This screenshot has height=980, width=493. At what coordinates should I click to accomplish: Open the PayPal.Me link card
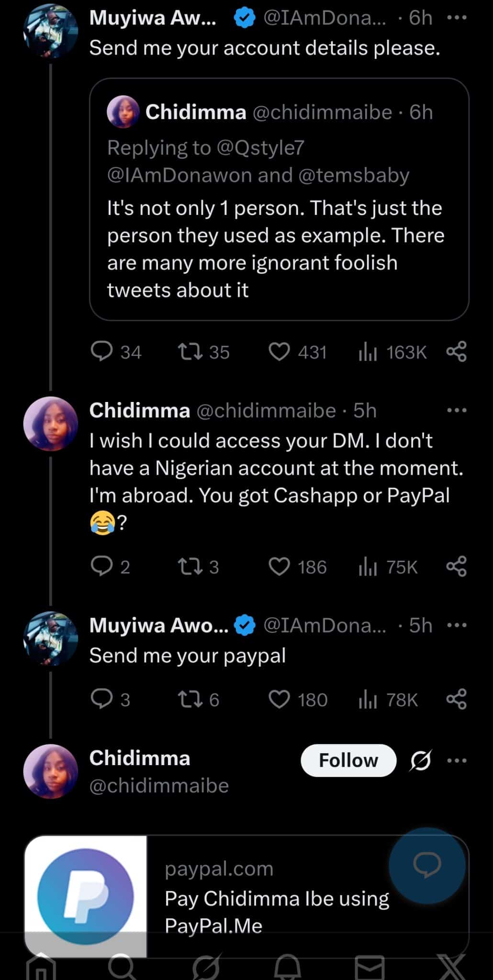point(268,897)
